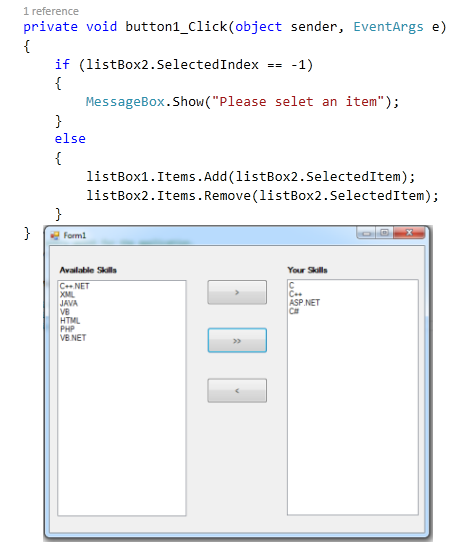Select JAVA in Available Skills list
The height and width of the screenshot is (543, 459).
click(69, 303)
